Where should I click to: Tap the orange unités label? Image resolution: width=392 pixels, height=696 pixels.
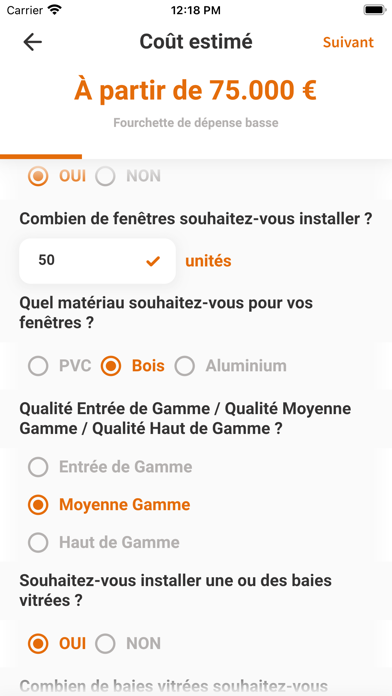pyautogui.click(x=208, y=261)
